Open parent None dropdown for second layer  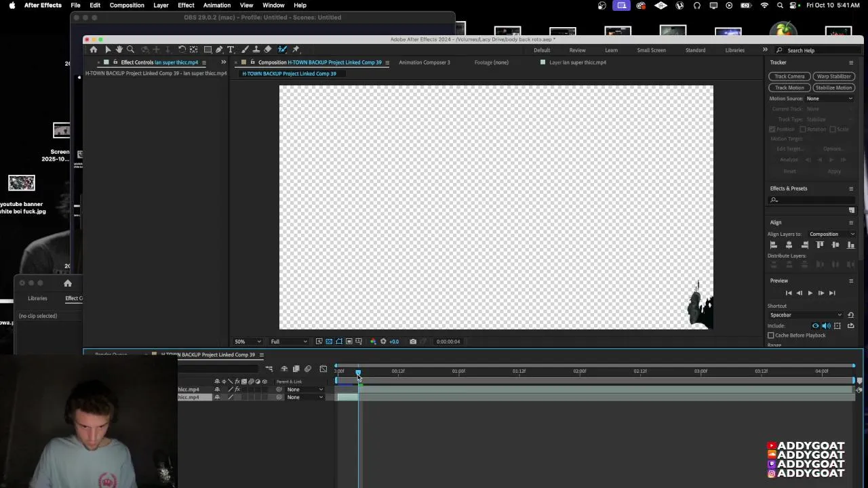click(304, 397)
